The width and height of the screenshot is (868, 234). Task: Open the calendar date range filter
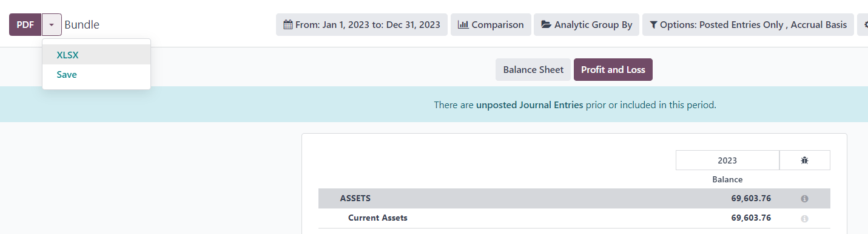362,25
